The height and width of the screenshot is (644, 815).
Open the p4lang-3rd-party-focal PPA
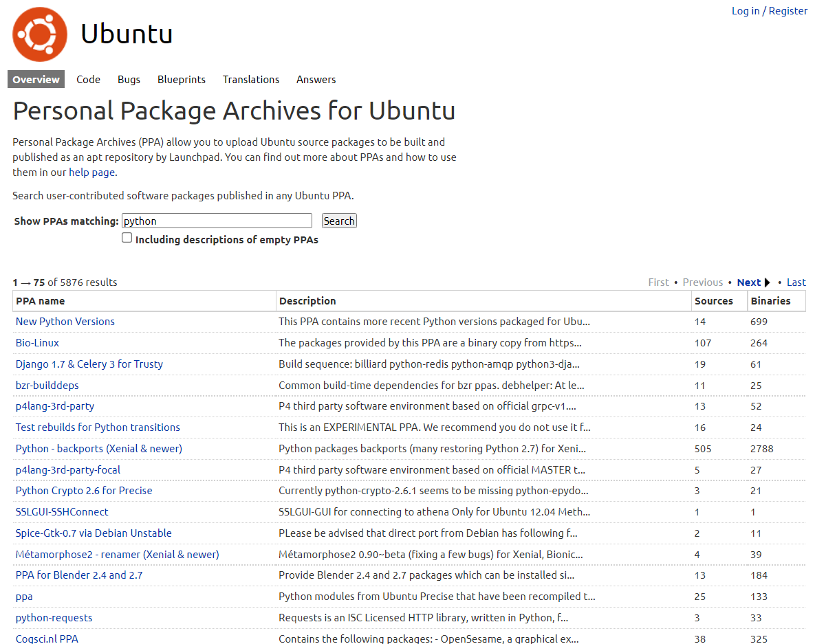pyautogui.click(x=68, y=470)
